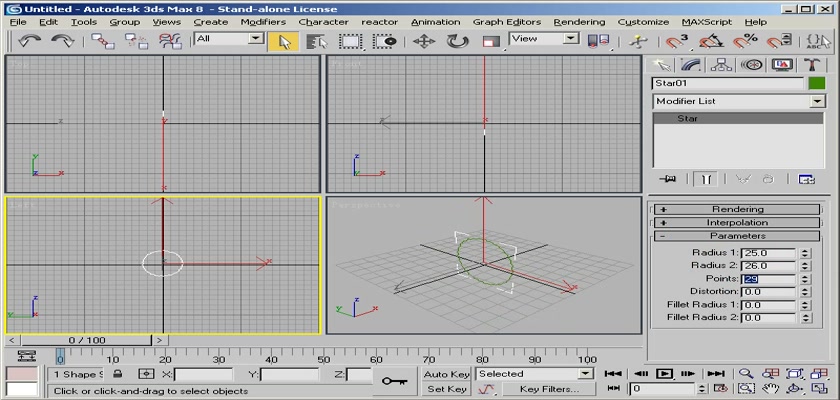Open the Graph Editors menu
840x400 pixels.
507,22
